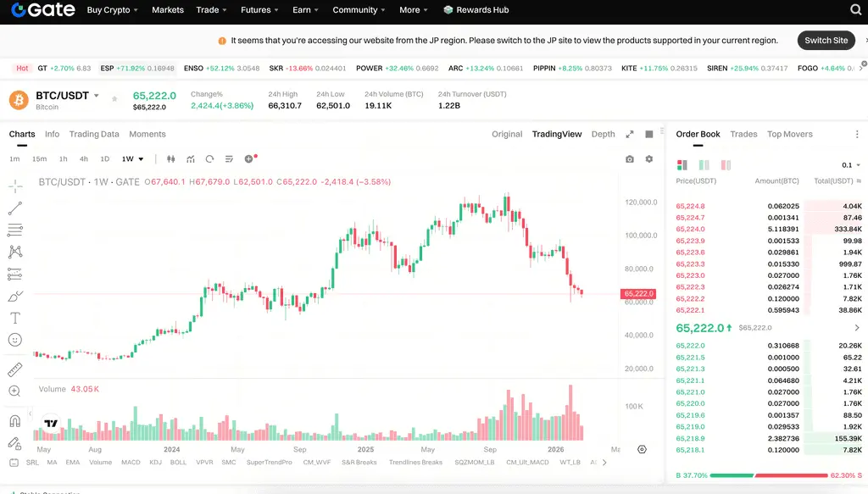Switch to the Info tab

52,134
